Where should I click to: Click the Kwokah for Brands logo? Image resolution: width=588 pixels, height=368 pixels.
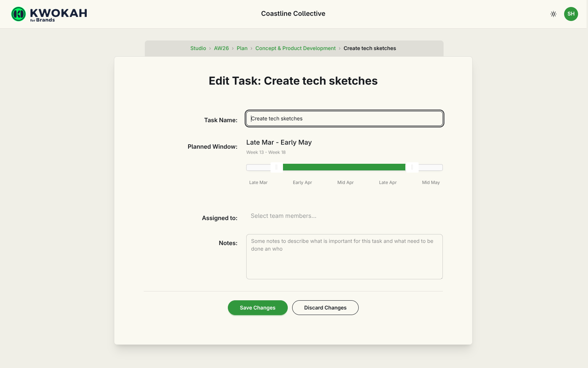tap(49, 14)
